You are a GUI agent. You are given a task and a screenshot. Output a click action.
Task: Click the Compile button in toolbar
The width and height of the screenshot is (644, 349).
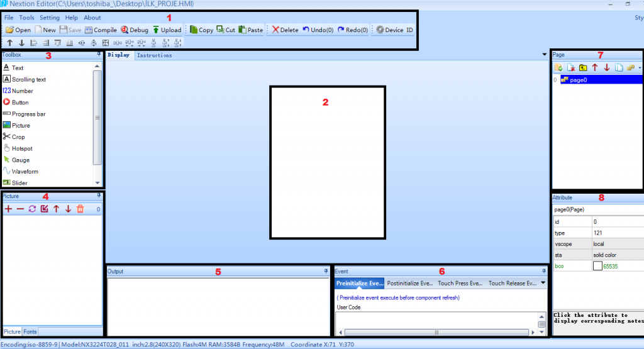(x=101, y=30)
